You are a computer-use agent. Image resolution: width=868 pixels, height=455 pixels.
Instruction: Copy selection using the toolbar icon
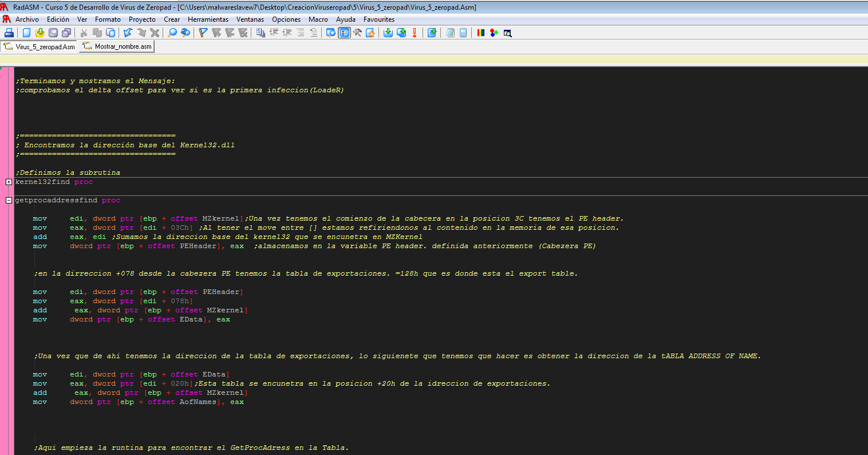97,33
